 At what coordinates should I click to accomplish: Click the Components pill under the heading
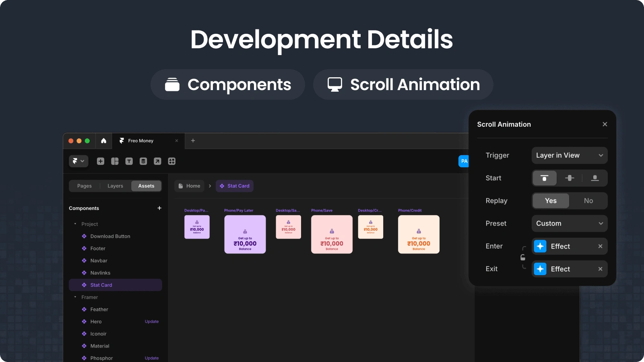click(x=228, y=84)
